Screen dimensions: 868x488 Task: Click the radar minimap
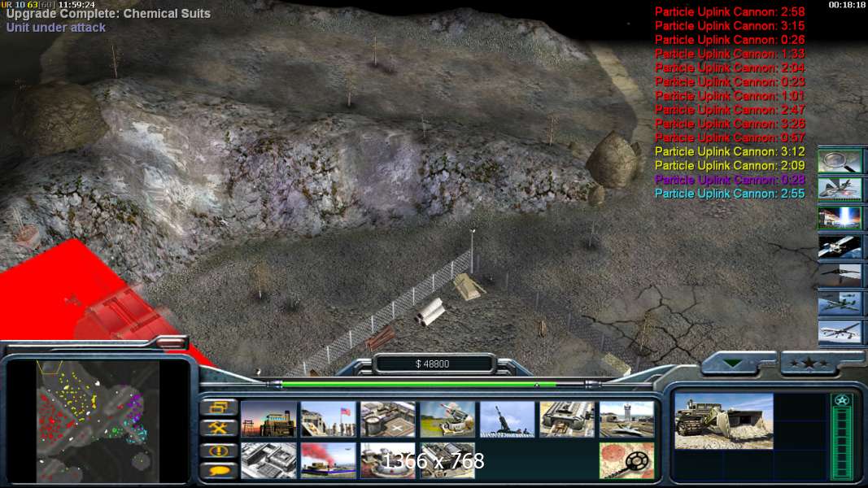98,421
